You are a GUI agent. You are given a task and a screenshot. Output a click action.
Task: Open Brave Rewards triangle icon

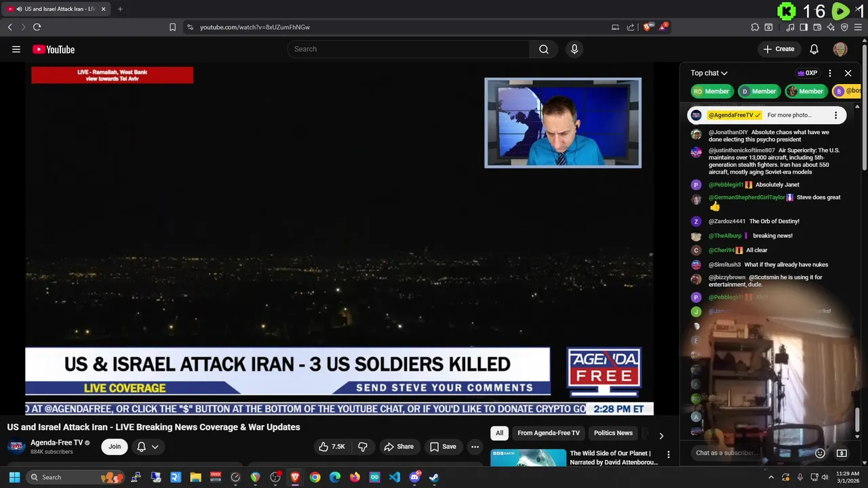[x=664, y=27]
